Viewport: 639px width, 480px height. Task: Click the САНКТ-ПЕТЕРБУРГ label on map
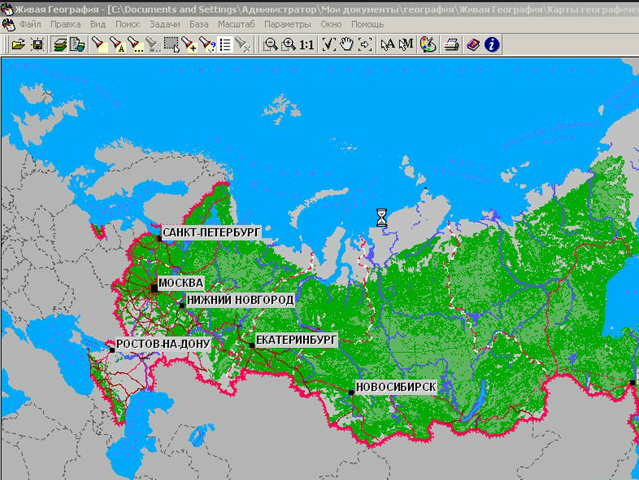[211, 231]
